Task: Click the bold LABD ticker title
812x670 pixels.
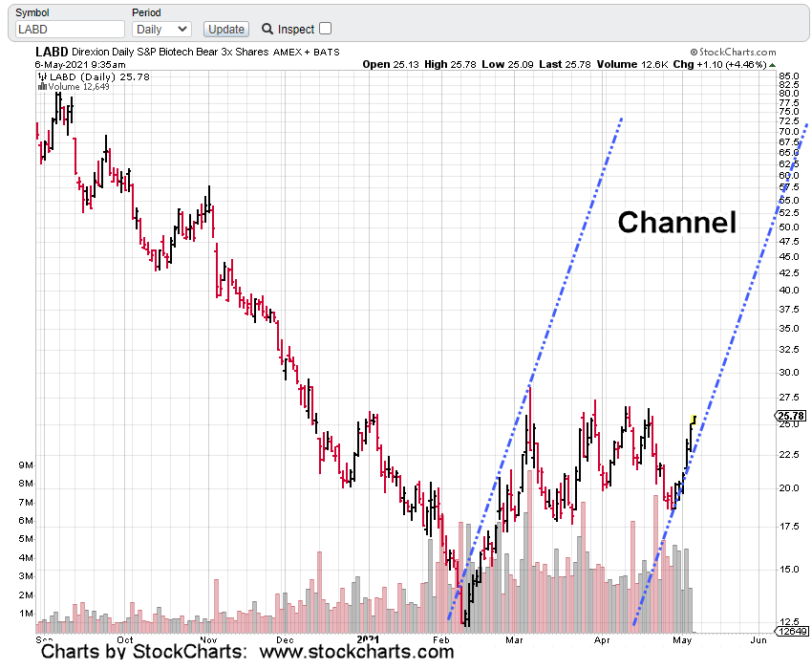Action: (52, 52)
